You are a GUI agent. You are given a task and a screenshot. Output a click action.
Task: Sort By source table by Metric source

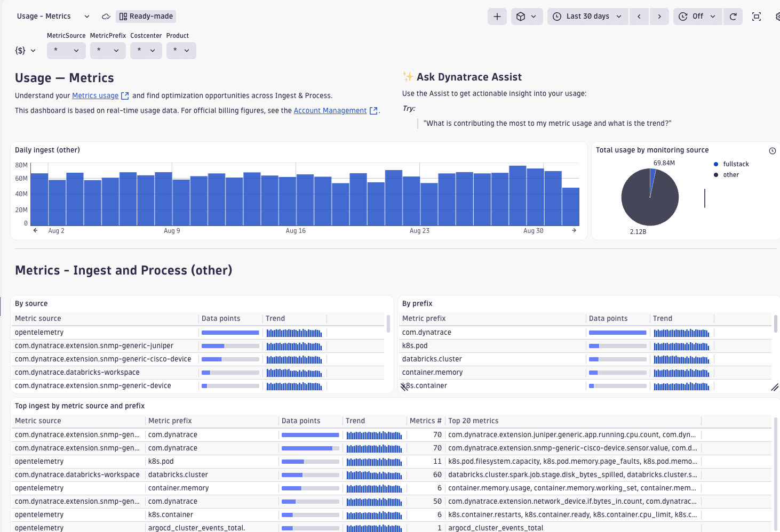click(106, 318)
